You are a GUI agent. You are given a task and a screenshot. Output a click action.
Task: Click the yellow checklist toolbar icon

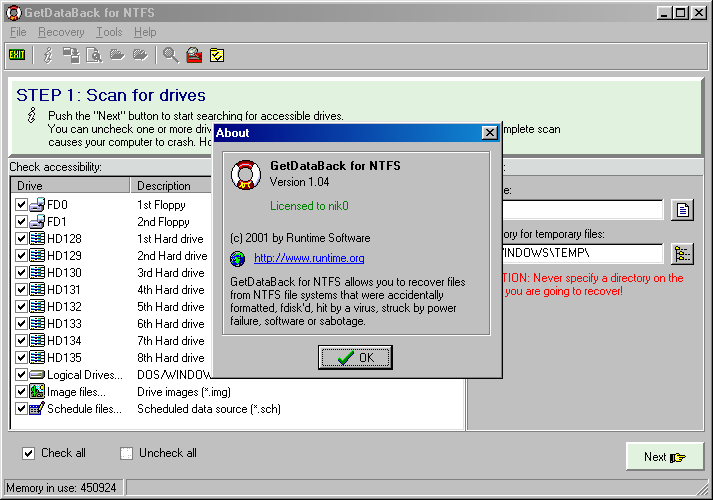click(217, 55)
